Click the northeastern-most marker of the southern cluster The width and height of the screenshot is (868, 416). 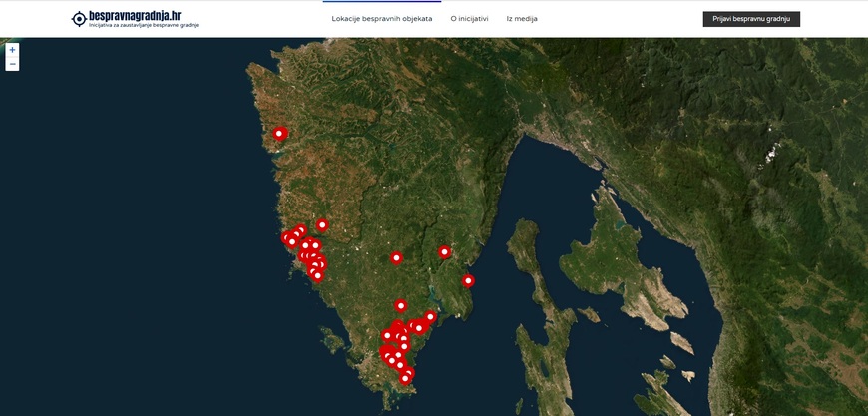(x=430, y=317)
